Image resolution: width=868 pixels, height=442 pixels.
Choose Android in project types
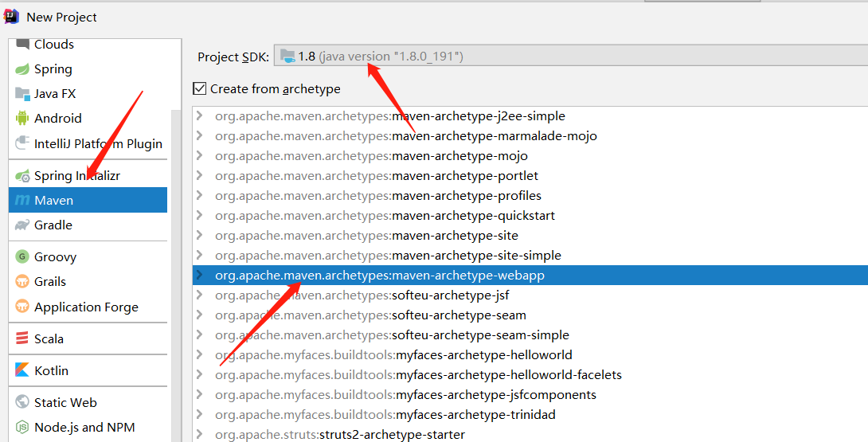[57, 118]
